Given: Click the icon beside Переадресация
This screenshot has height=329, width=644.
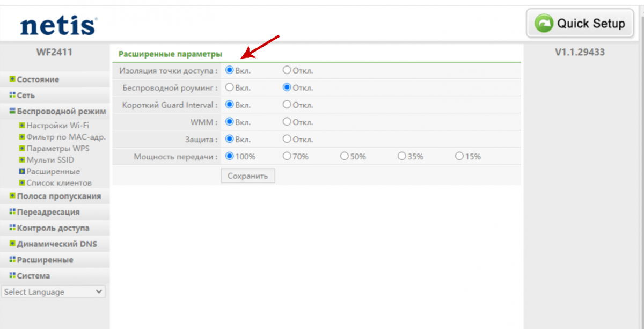Looking at the screenshot, I should 12,211.
